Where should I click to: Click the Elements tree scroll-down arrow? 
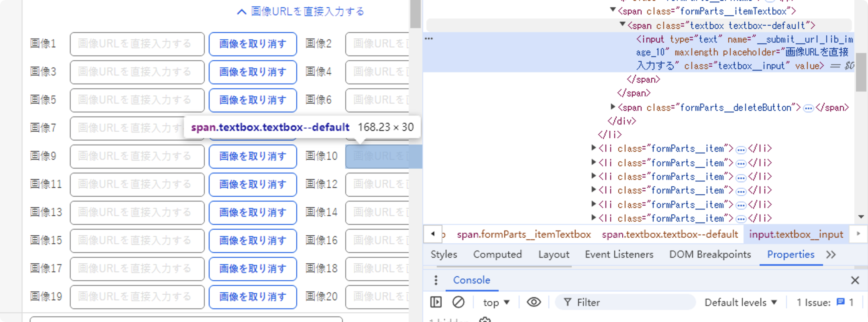861,217
